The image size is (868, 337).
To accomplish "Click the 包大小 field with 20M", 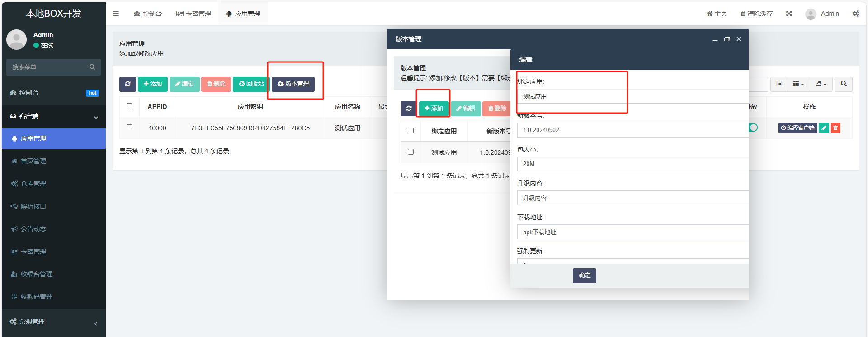I will [633, 164].
